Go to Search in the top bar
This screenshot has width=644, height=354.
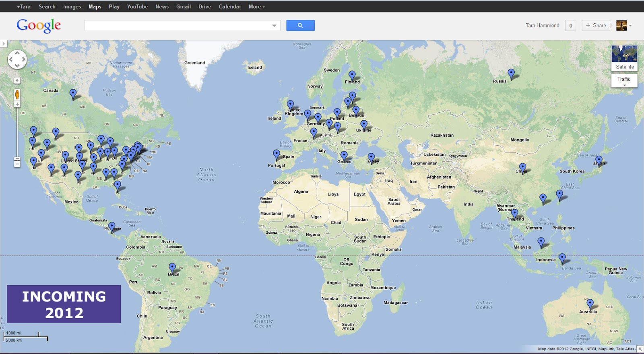click(47, 6)
